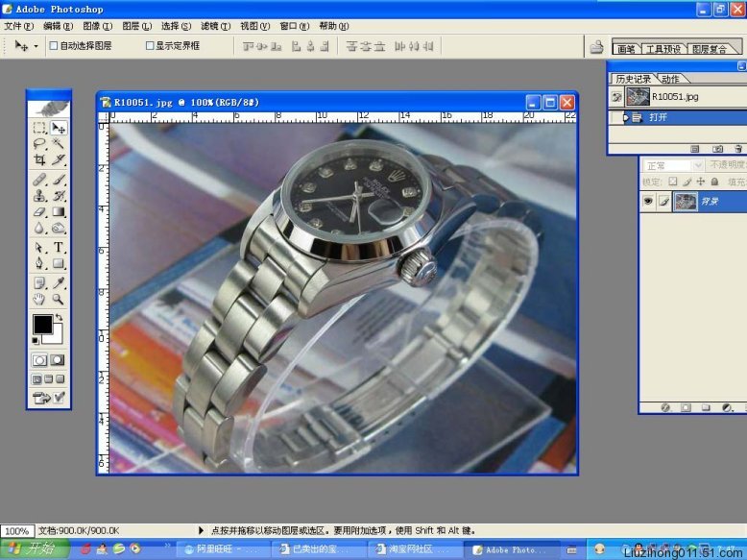747x560 pixels.
Task: Select the Dodge tool
Action: click(x=60, y=228)
